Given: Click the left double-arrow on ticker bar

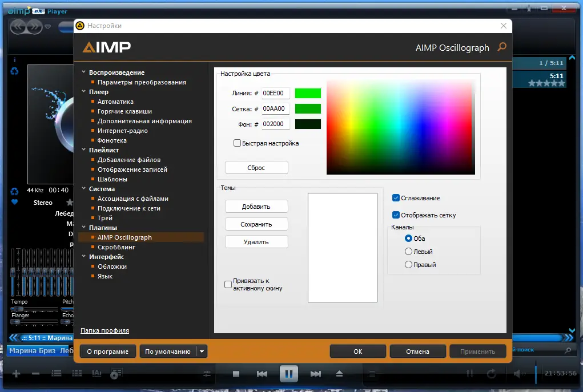Looking at the screenshot, I should coord(13,338).
